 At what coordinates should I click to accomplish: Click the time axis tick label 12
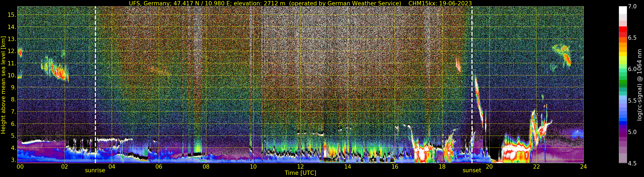300,167
